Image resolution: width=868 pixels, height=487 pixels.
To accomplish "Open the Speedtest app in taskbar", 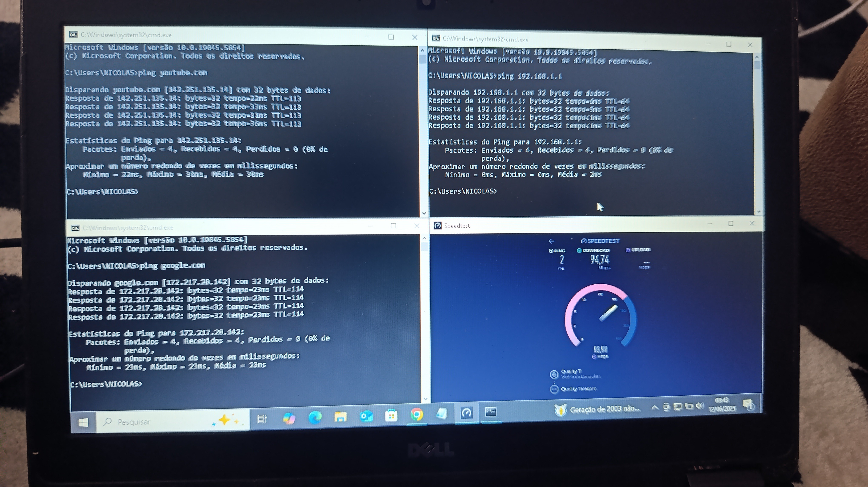I will point(466,413).
